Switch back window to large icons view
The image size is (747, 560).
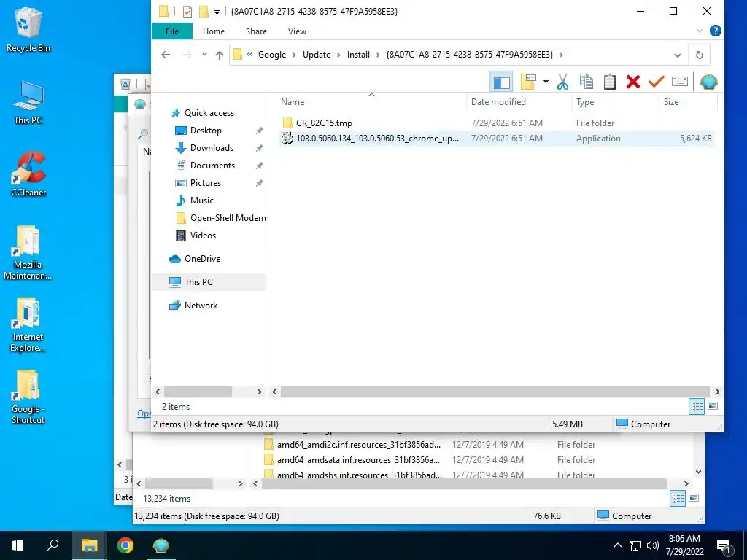click(694, 498)
